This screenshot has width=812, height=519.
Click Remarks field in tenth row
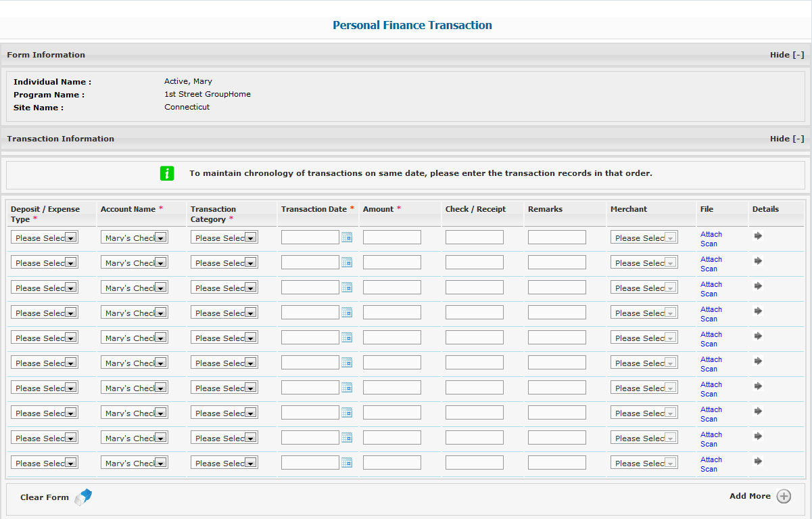pyautogui.click(x=557, y=462)
